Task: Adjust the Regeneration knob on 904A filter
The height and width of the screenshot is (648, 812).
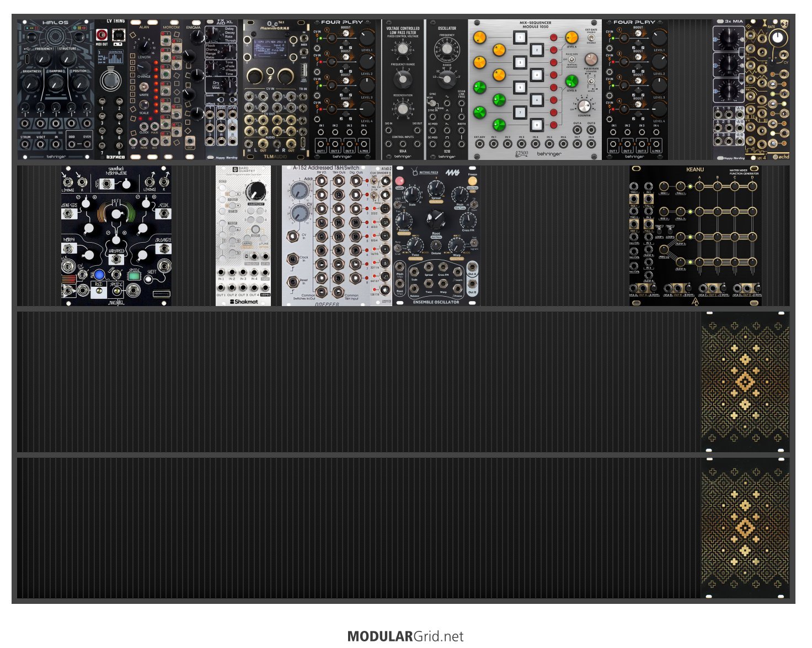Action: pos(403,109)
